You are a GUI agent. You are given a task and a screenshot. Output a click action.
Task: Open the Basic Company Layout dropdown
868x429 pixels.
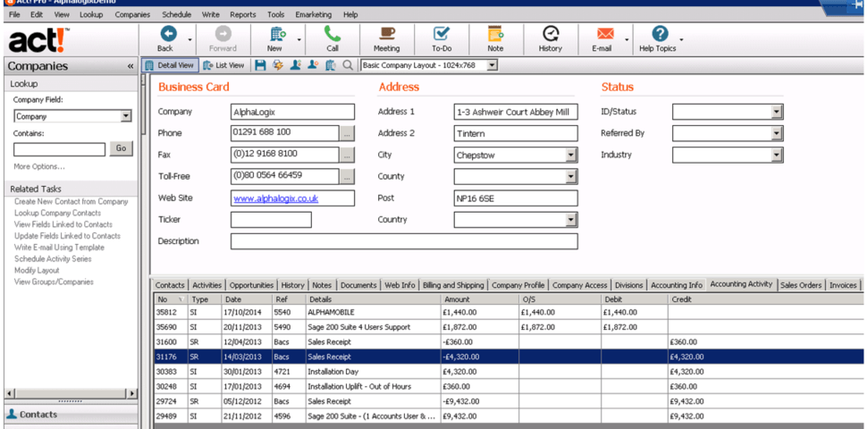(493, 65)
